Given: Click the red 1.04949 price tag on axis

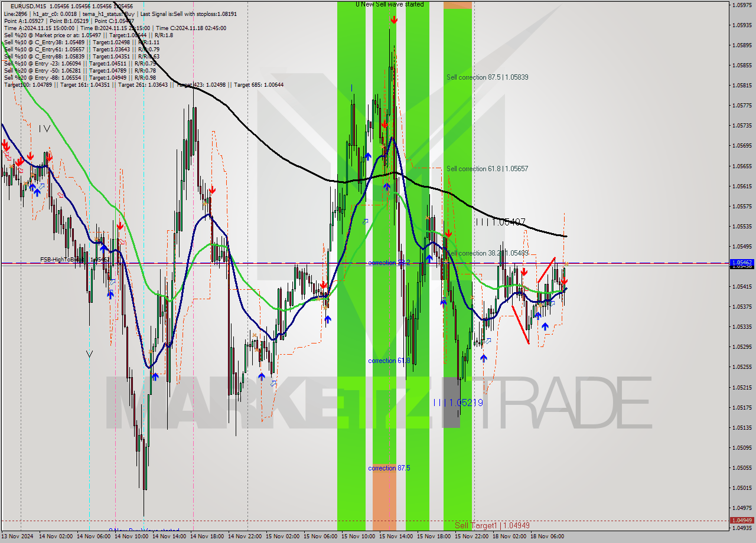Looking at the screenshot, I should click(742, 520).
